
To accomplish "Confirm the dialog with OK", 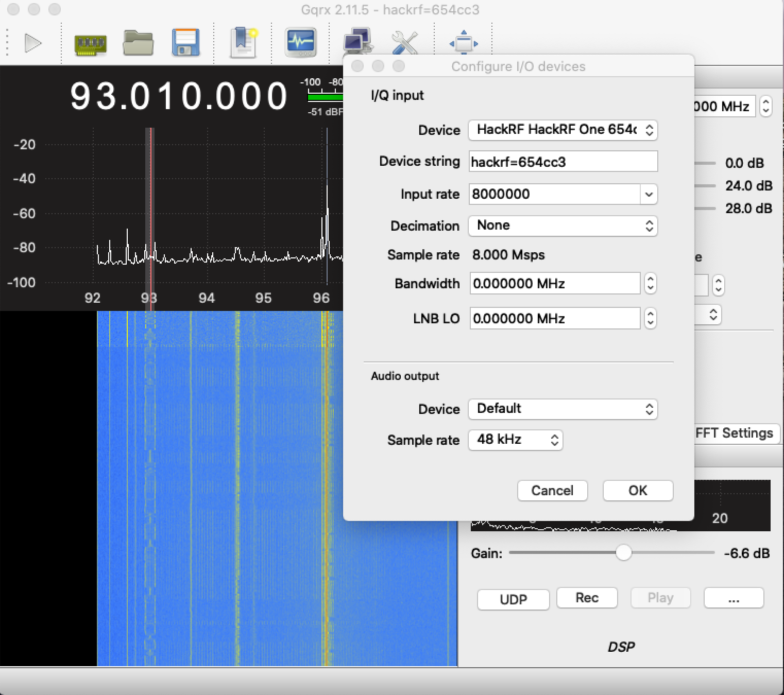I will [638, 491].
